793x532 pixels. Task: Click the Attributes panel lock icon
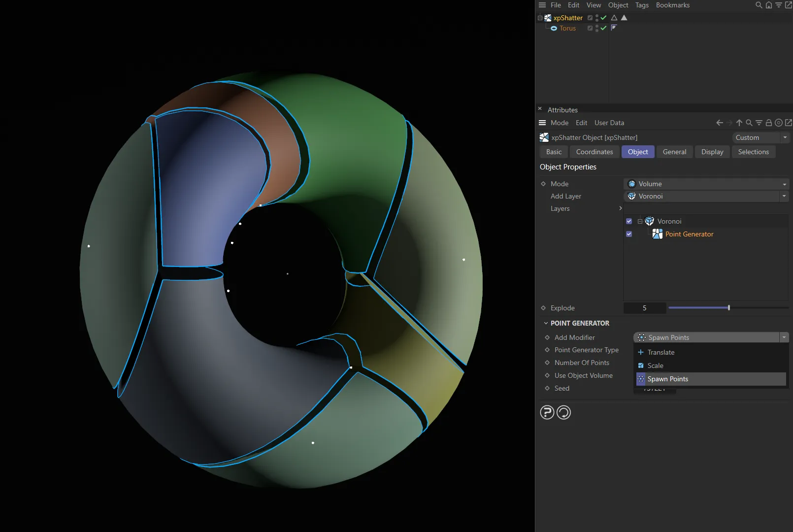768,123
